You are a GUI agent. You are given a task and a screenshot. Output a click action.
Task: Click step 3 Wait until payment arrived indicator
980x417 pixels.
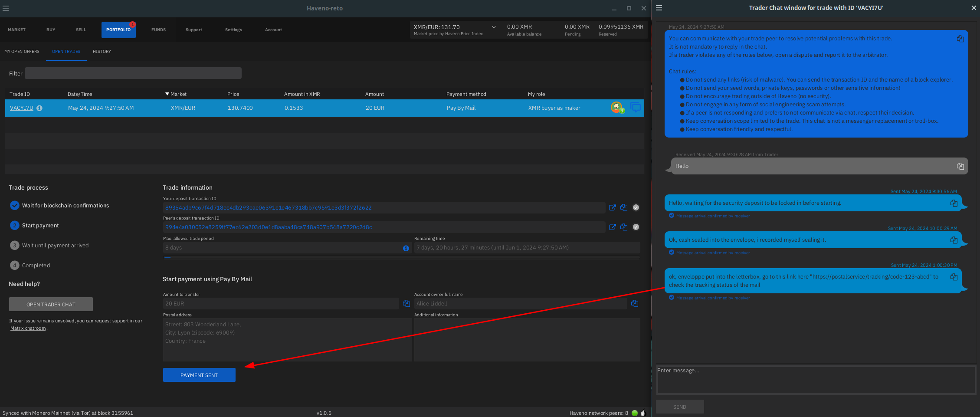[x=15, y=246]
